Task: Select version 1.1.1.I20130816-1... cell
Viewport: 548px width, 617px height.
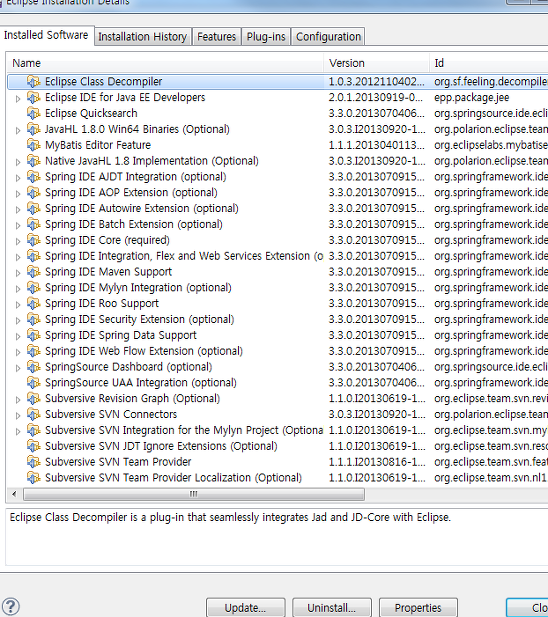Action: [x=377, y=462]
